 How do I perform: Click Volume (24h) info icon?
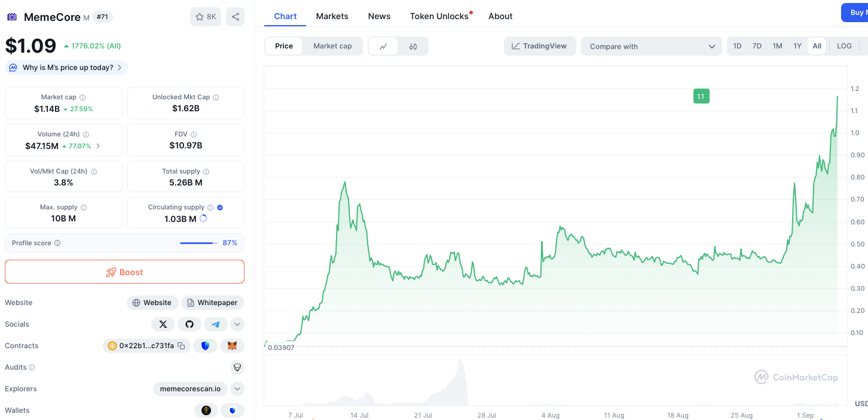[86, 135]
